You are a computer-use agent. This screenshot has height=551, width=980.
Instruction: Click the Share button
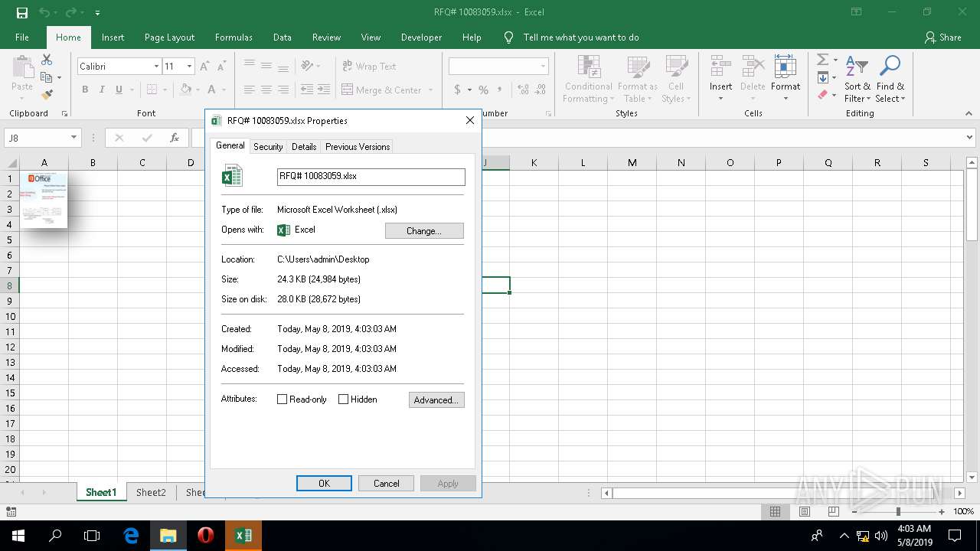click(x=942, y=37)
